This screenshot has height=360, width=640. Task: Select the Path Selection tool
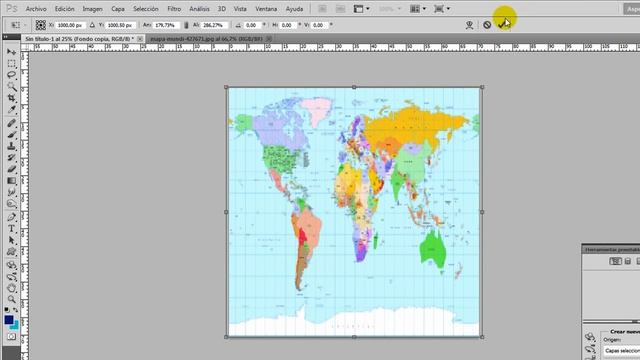(11, 240)
